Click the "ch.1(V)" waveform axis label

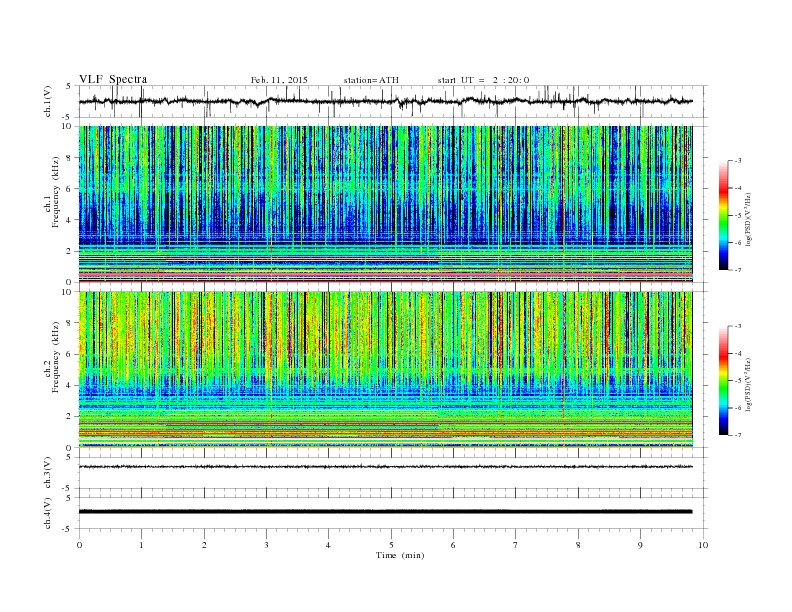pos(48,101)
